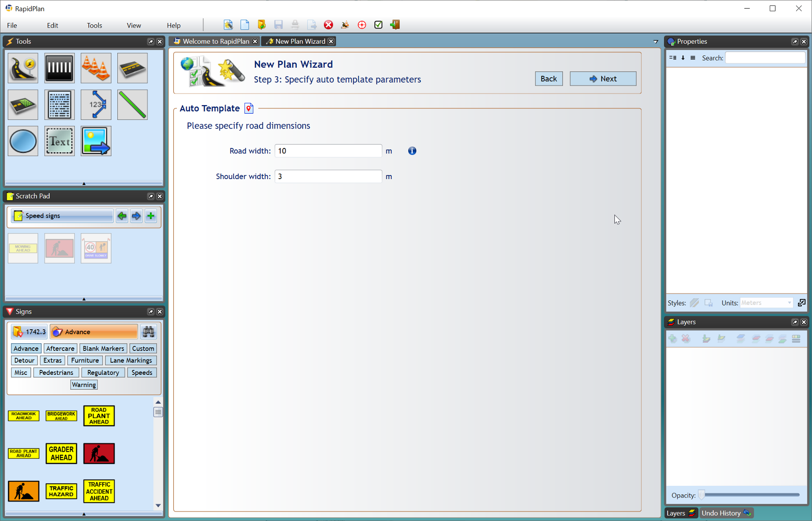This screenshot has width=812, height=521.
Task: Click the Back button in wizard
Action: pos(549,78)
